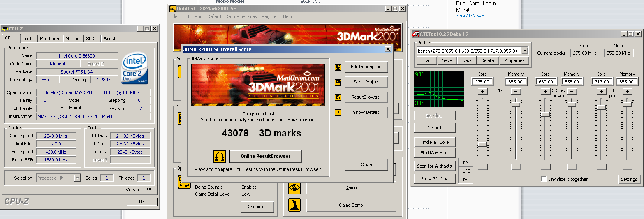Open the Help menu in 3DMark2001
644x219 pixels.
[x=287, y=16]
